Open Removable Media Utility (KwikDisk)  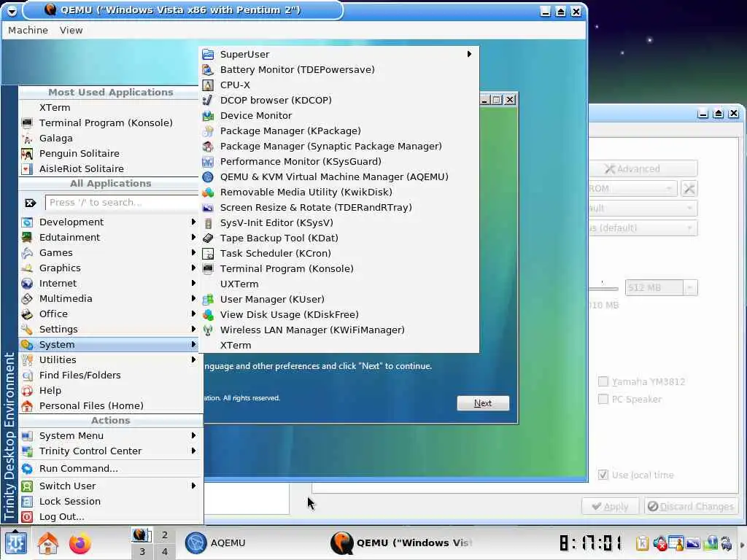(x=338, y=192)
